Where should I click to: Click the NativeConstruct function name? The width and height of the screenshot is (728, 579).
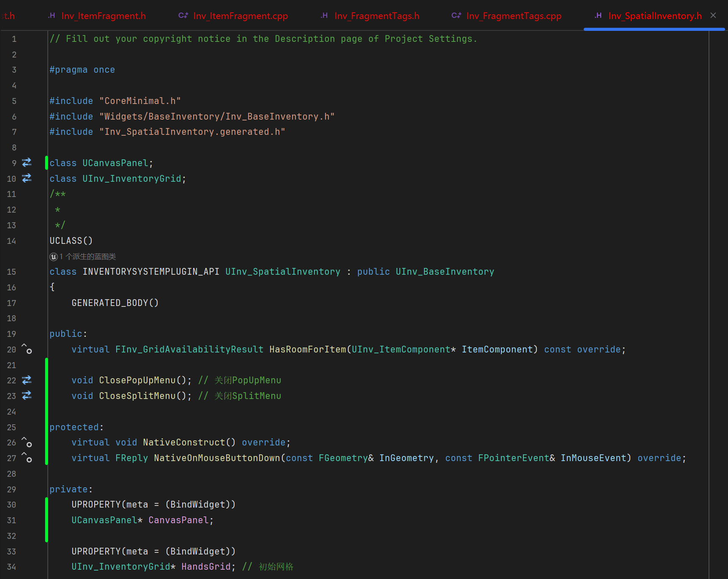point(184,442)
